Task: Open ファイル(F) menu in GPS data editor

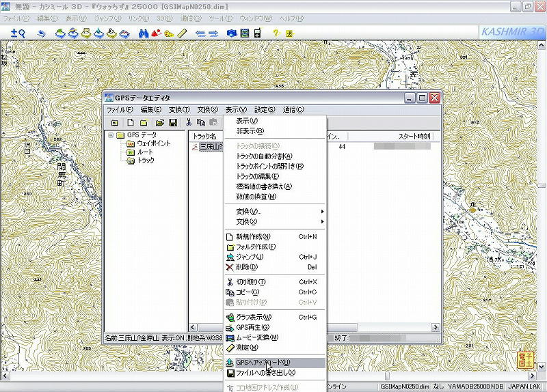Action: click(x=120, y=110)
